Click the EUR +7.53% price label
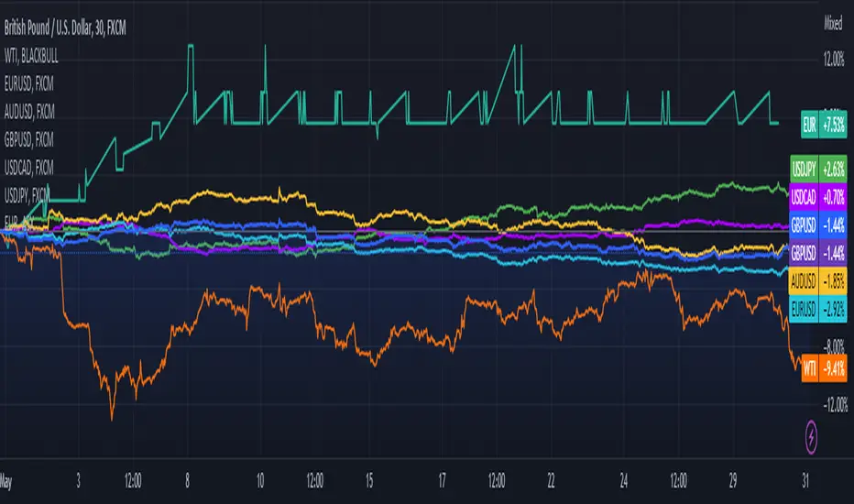Viewport: 854px width, 504px height. point(824,125)
